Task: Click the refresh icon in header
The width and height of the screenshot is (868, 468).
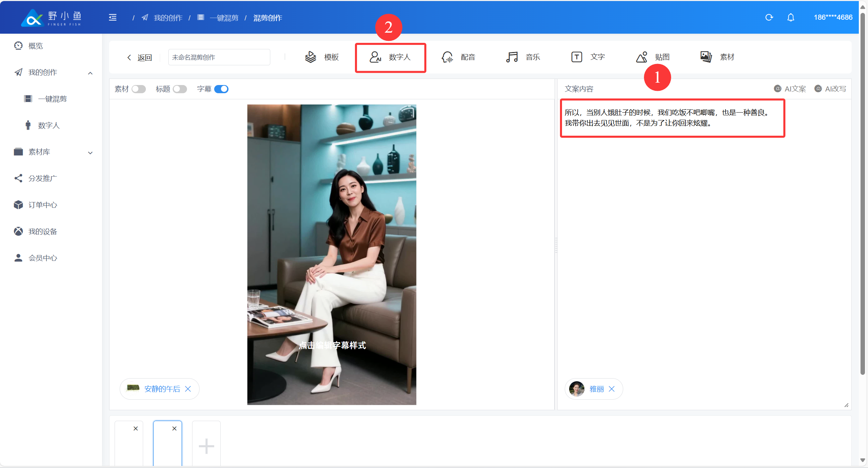Action: (769, 17)
